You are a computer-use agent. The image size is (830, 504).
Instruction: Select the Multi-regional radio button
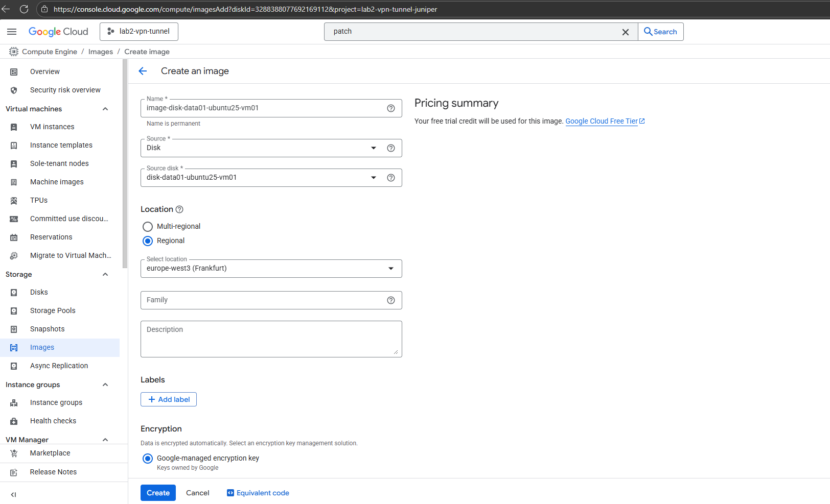pos(148,227)
